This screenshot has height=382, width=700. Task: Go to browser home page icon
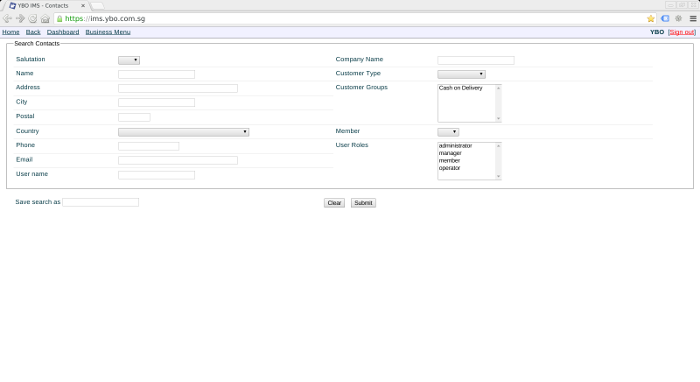click(45, 19)
